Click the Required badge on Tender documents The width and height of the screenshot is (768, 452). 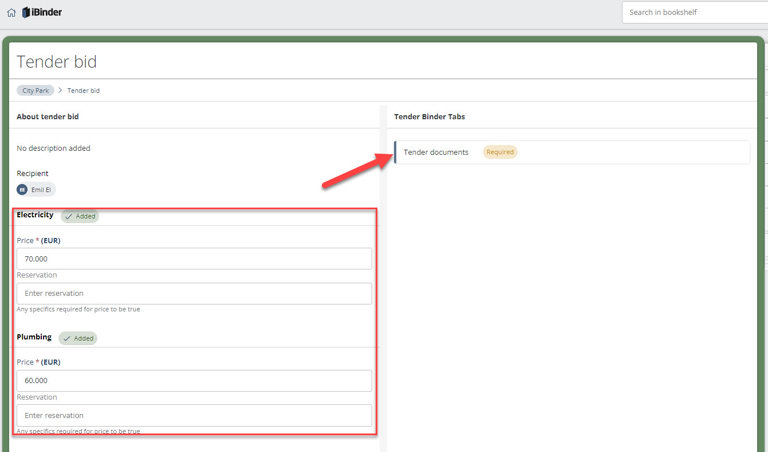(x=500, y=152)
